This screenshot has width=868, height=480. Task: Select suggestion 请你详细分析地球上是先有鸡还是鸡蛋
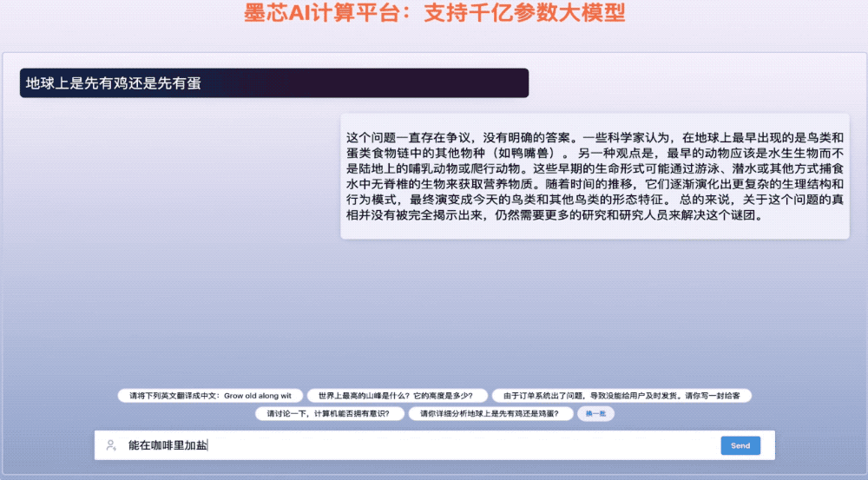[x=490, y=413]
